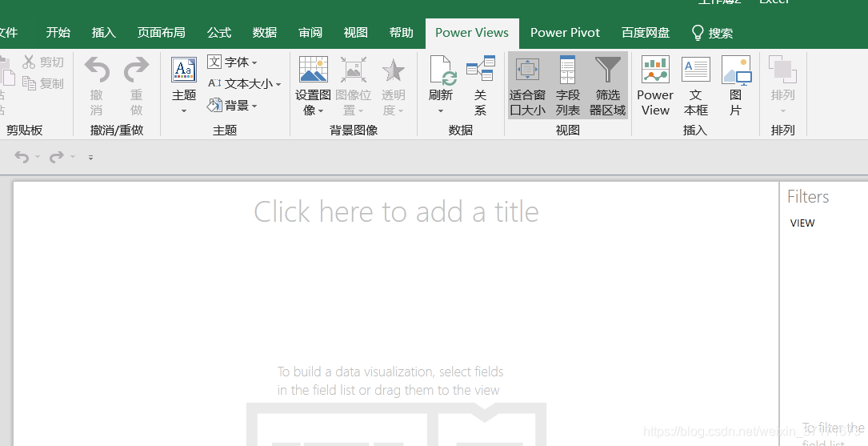The height and width of the screenshot is (446, 868).
Task: Click quick access Redo arrow
Action: coord(57,158)
